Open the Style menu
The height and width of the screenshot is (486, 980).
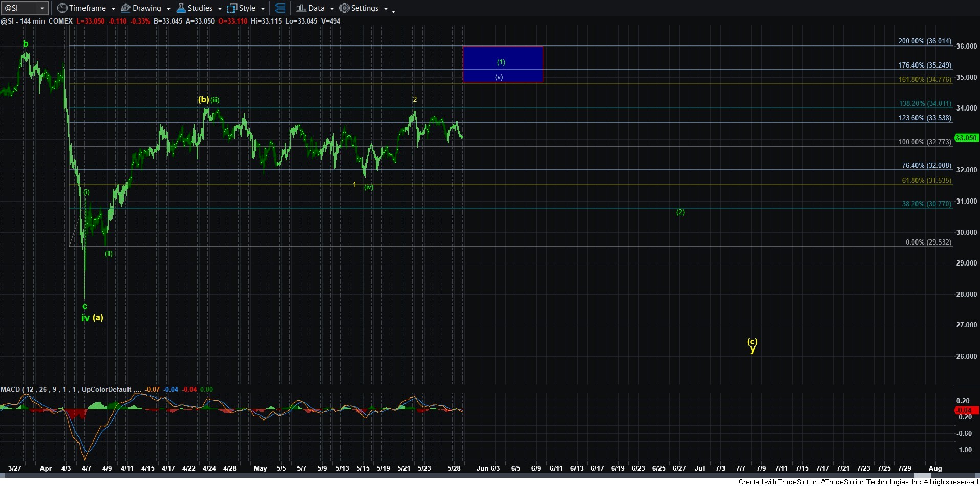click(x=246, y=8)
